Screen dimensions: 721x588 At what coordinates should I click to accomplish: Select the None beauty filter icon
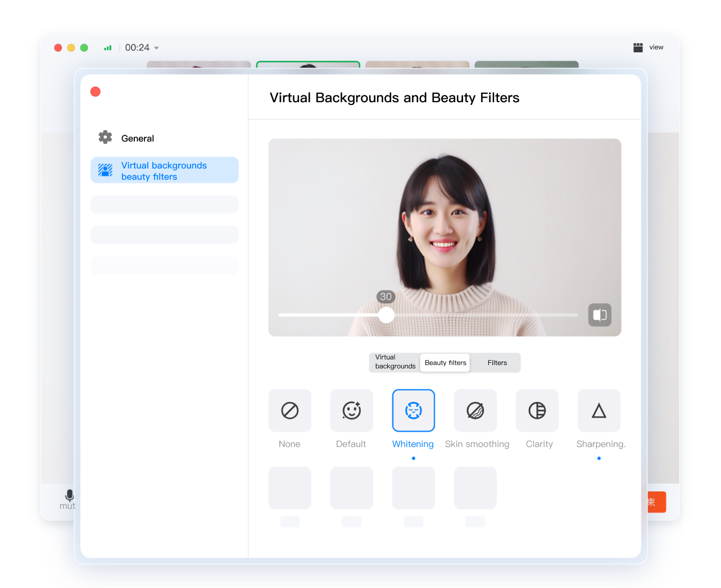click(x=289, y=411)
